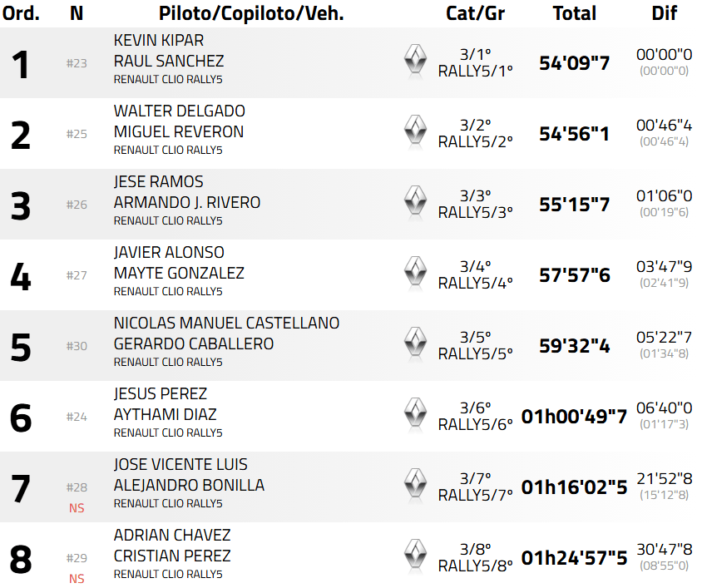Image resolution: width=702 pixels, height=588 pixels.
Task: Select car number #26
Action: [x=77, y=205]
